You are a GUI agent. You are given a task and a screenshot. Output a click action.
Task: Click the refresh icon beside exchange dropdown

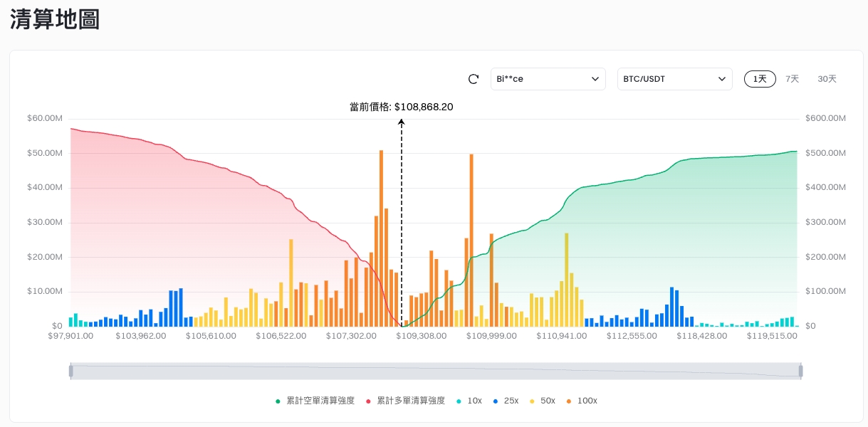coord(474,79)
